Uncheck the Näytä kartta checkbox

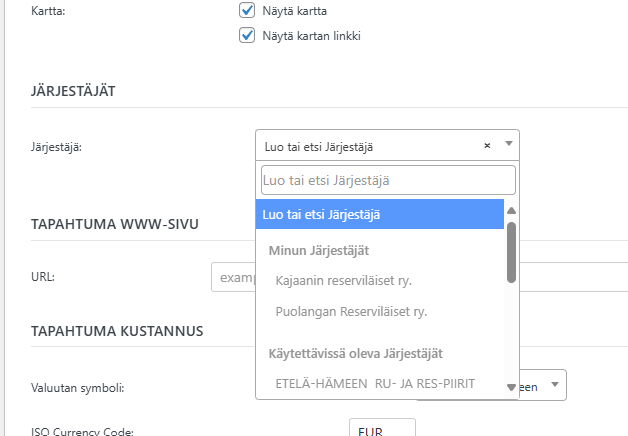(x=247, y=11)
